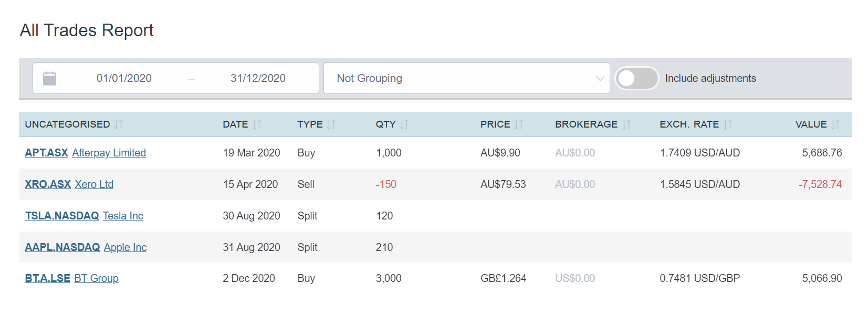This screenshot has width=868, height=315.
Task: Open the XRO.ASX Xero Ltd link
Action: [x=69, y=184]
